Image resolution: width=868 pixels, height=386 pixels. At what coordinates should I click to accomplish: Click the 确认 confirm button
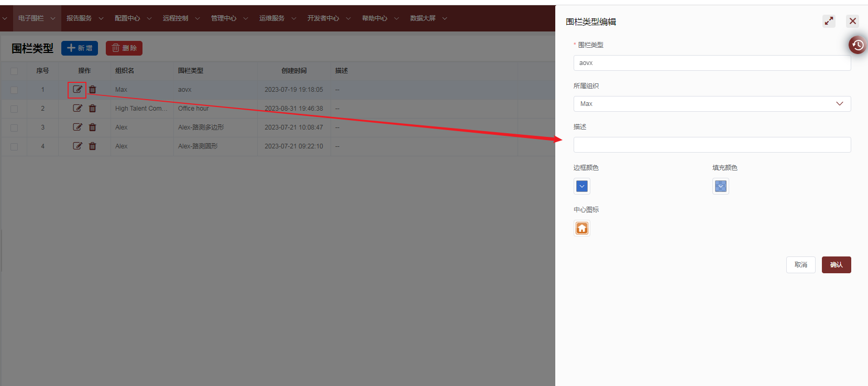(x=836, y=265)
